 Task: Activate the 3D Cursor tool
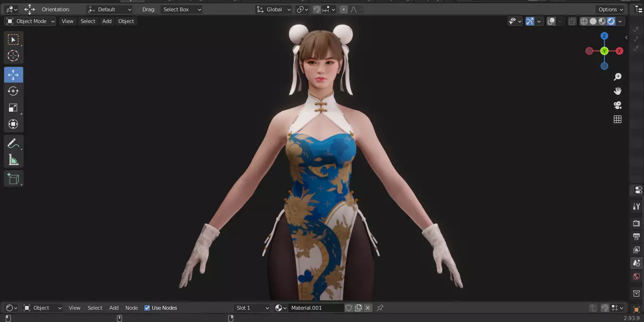[13, 56]
